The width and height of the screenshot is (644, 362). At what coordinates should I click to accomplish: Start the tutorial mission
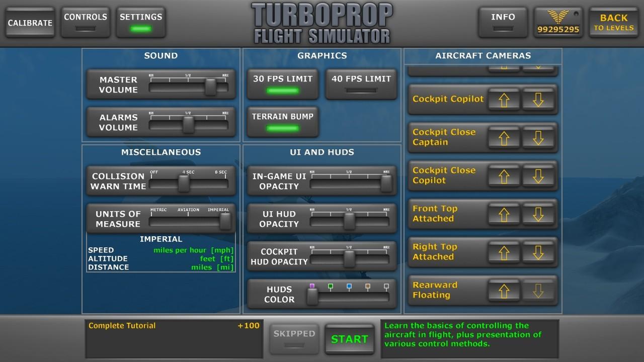coord(349,339)
